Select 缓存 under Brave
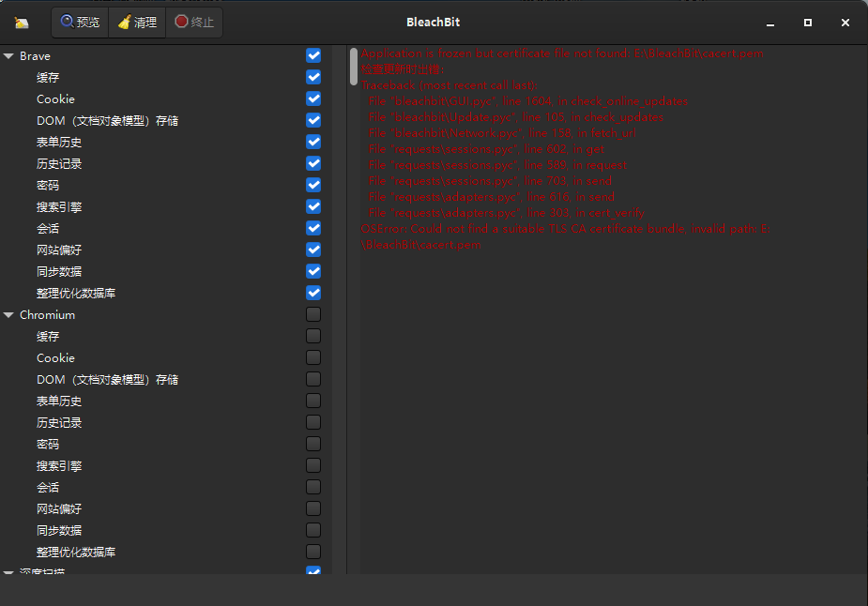The height and width of the screenshot is (606, 868). click(x=48, y=78)
